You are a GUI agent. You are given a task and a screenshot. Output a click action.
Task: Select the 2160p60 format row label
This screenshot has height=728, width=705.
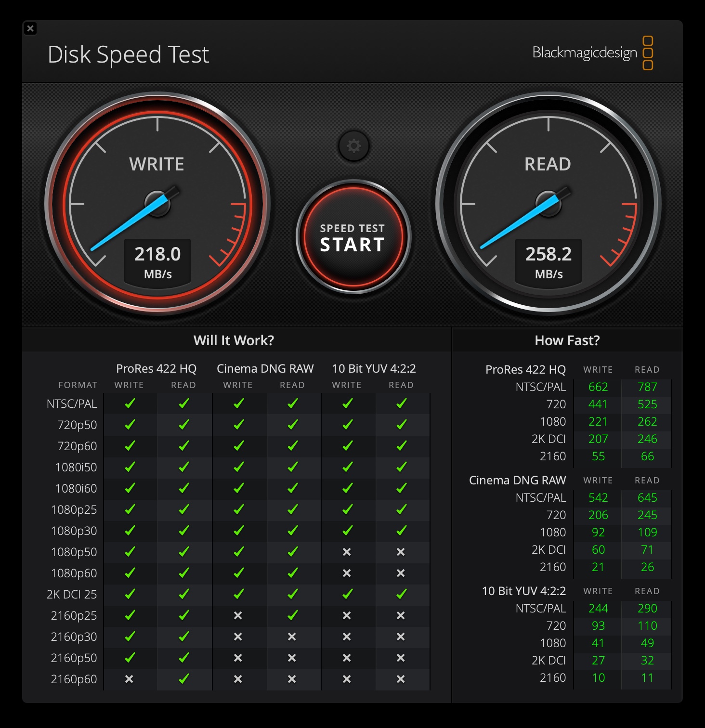(x=74, y=679)
